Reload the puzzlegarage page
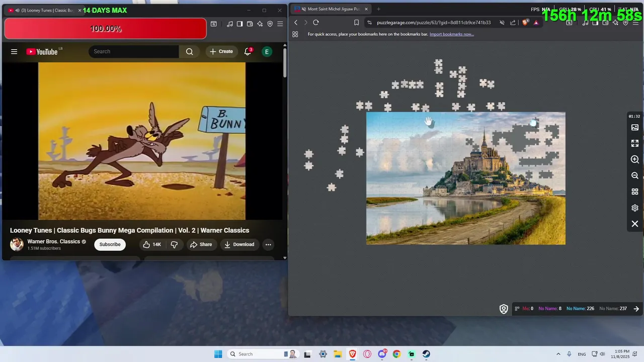 click(x=316, y=22)
